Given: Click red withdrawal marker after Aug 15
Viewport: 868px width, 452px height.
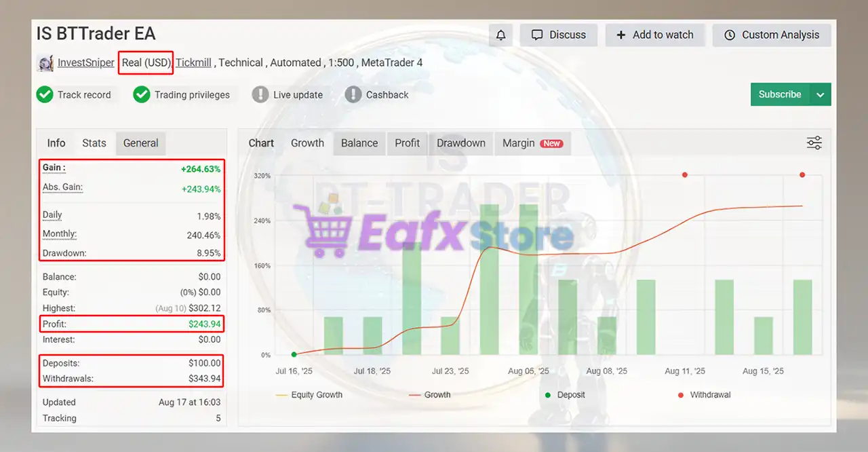Looking at the screenshot, I should pyautogui.click(x=802, y=175).
